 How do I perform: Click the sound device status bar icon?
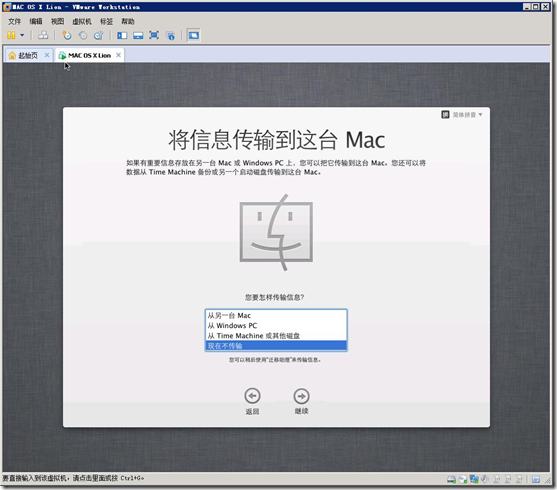tap(485, 479)
